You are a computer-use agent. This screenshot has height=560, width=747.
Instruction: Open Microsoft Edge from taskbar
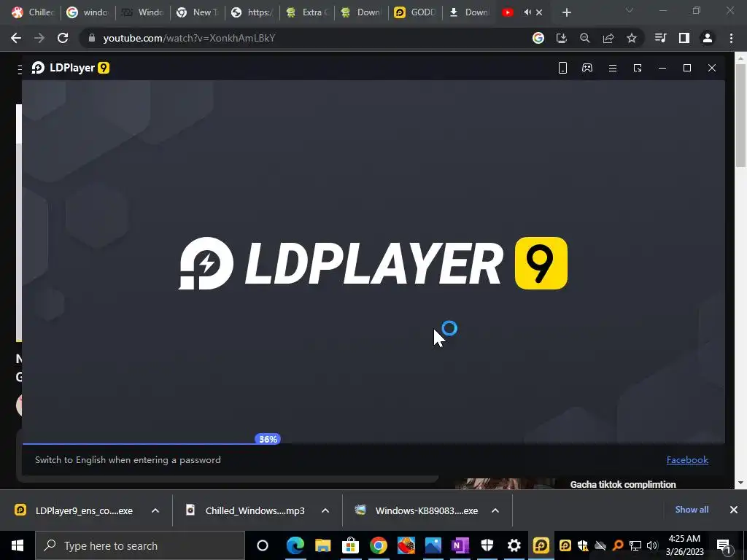(x=295, y=545)
